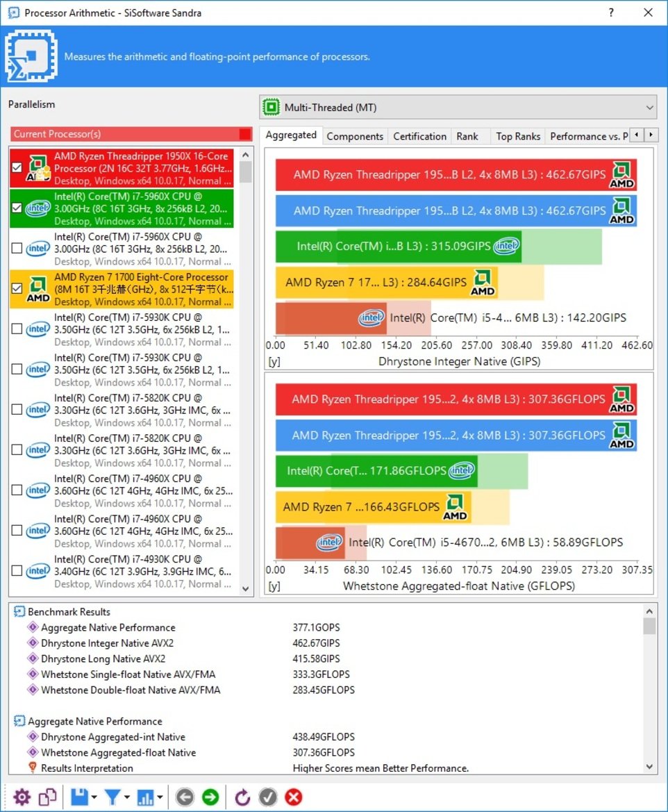Select the second i7-5820K processor entry
This screenshot has height=812, width=668.
coord(122,450)
